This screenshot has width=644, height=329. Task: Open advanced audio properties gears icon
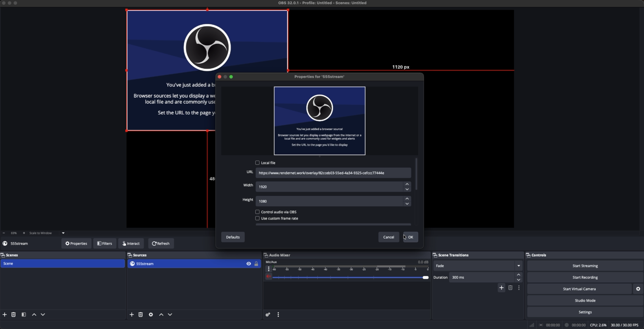pos(268,315)
